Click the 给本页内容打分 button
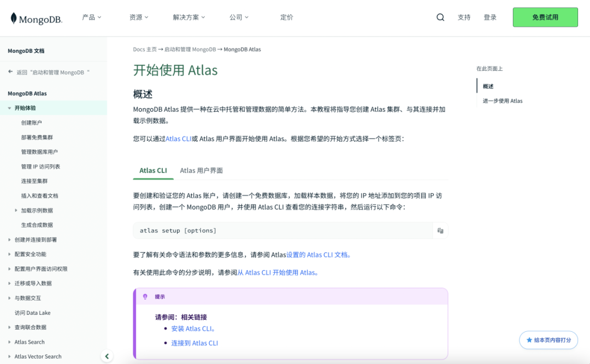Screen dimensions: 590x364 click(548, 340)
